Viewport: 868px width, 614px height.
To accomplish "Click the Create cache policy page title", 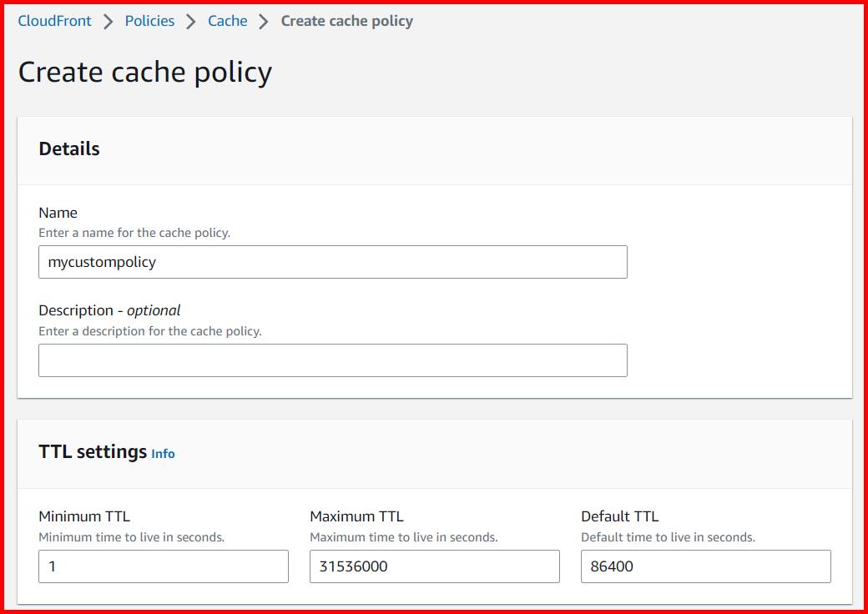I will pos(144,73).
